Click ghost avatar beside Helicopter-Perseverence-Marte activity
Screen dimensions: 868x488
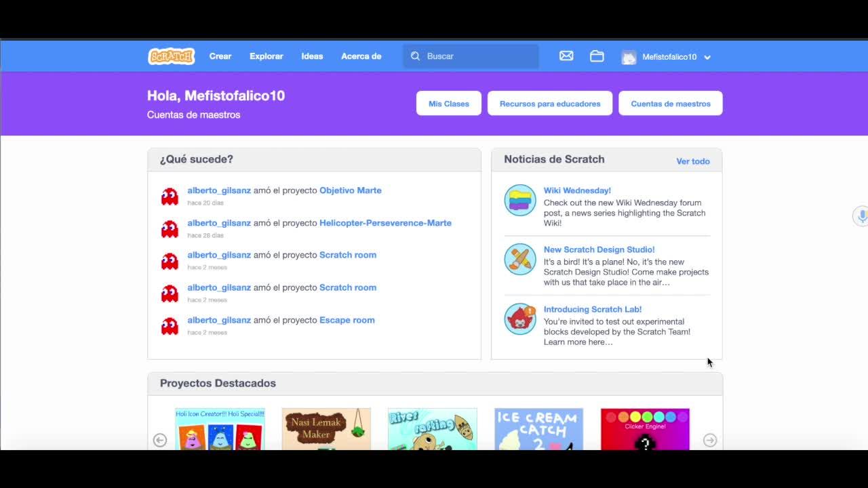click(x=170, y=229)
